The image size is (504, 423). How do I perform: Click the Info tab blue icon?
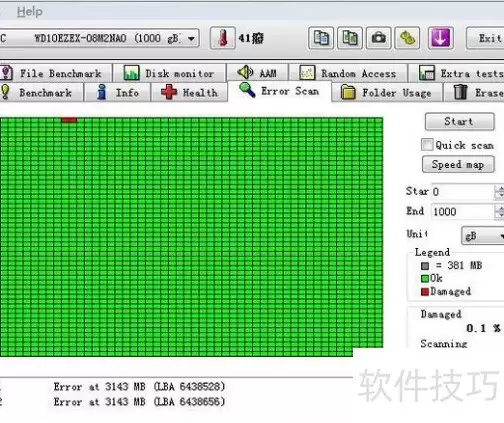(102, 92)
